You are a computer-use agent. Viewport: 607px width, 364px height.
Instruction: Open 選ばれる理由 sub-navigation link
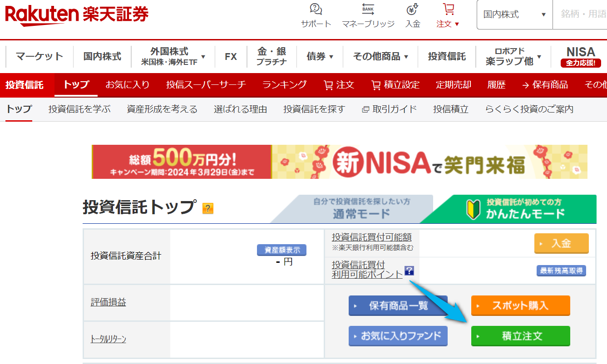[241, 109]
